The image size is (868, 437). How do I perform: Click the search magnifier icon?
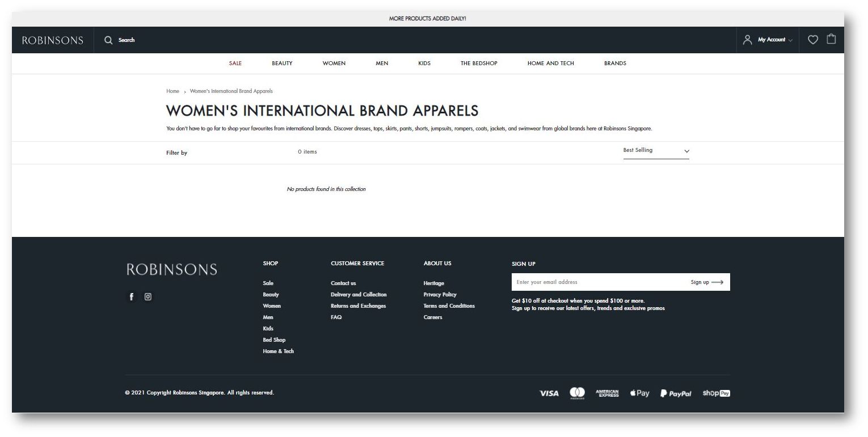point(108,40)
